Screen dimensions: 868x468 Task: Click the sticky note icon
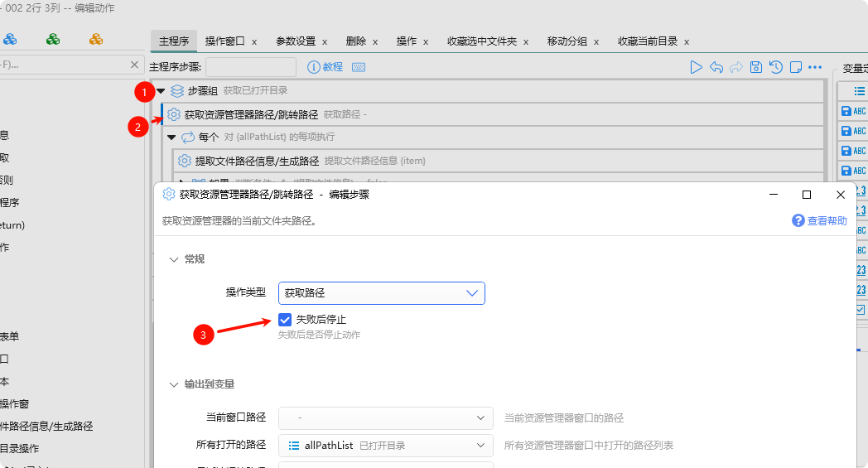click(795, 67)
